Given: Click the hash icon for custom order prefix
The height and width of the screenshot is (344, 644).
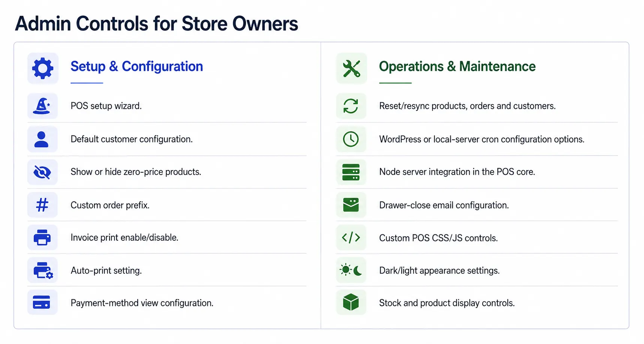Looking at the screenshot, I should (42, 205).
